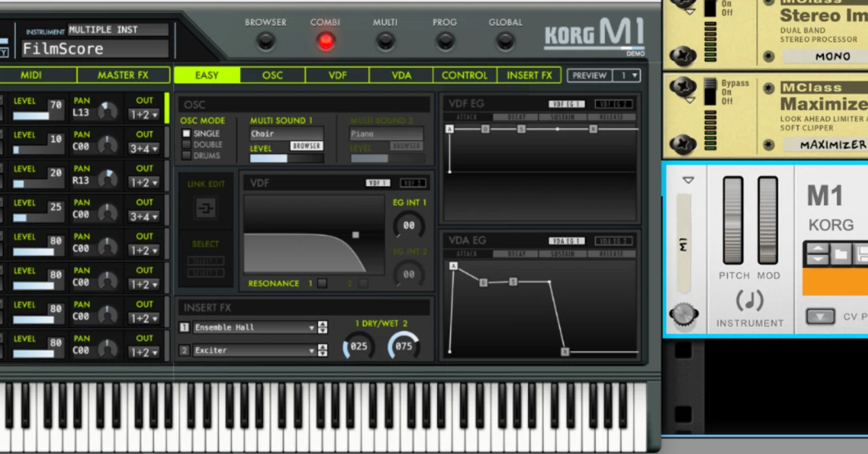Click previous/next patch arrows on M1 rack device

pos(818,254)
